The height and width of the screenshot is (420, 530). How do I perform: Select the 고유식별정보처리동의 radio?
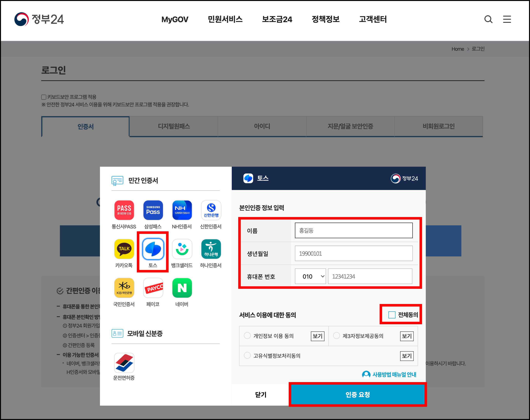tap(247, 355)
